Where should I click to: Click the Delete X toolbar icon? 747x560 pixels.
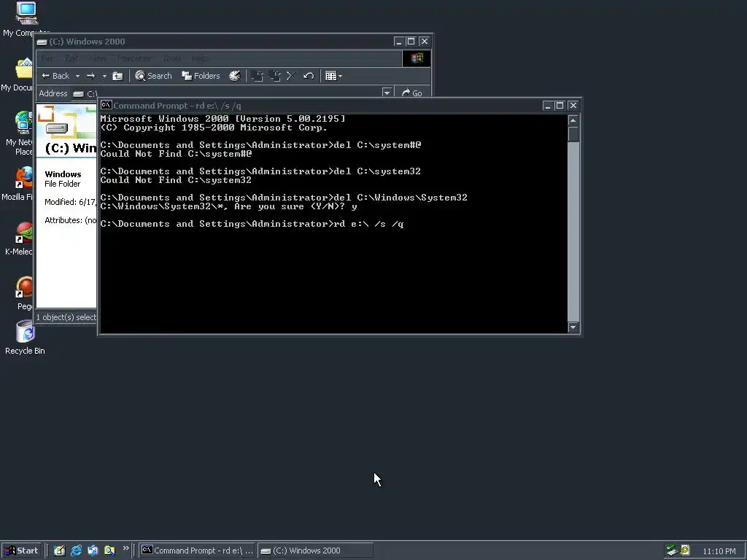click(291, 76)
